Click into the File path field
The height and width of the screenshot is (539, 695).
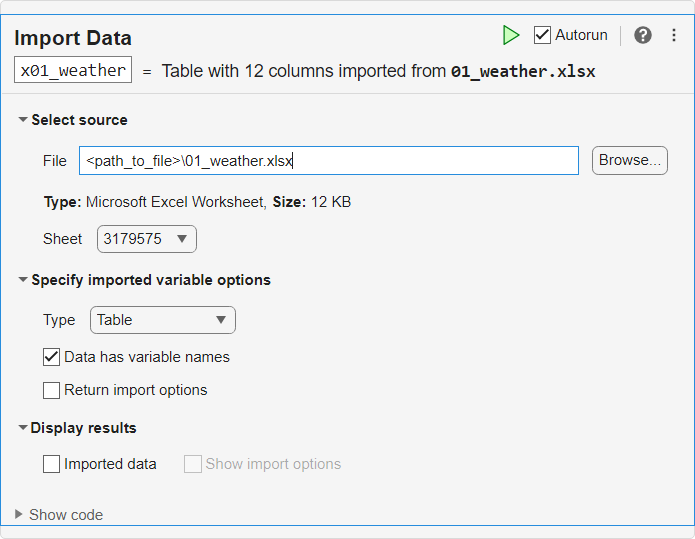329,160
